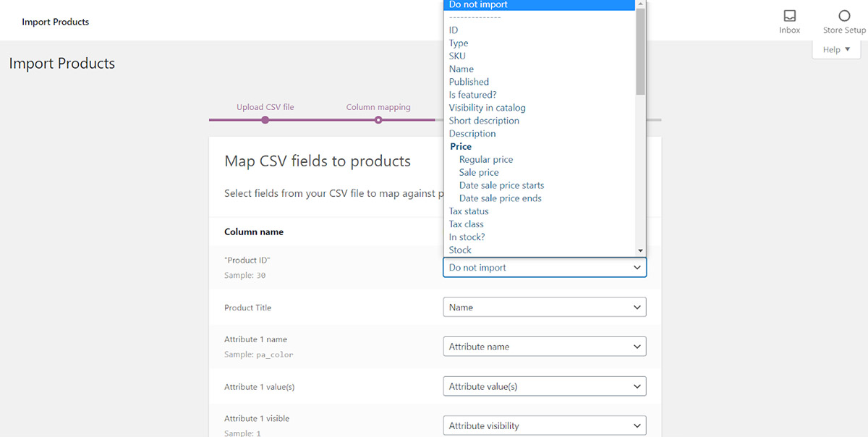Expand the Attribute value(s) dropdown

(544, 386)
